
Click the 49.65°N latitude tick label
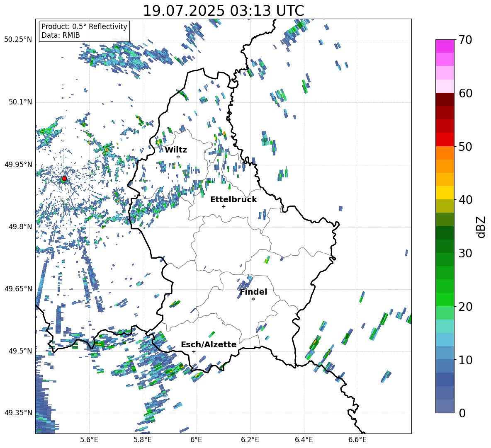coord(18,288)
